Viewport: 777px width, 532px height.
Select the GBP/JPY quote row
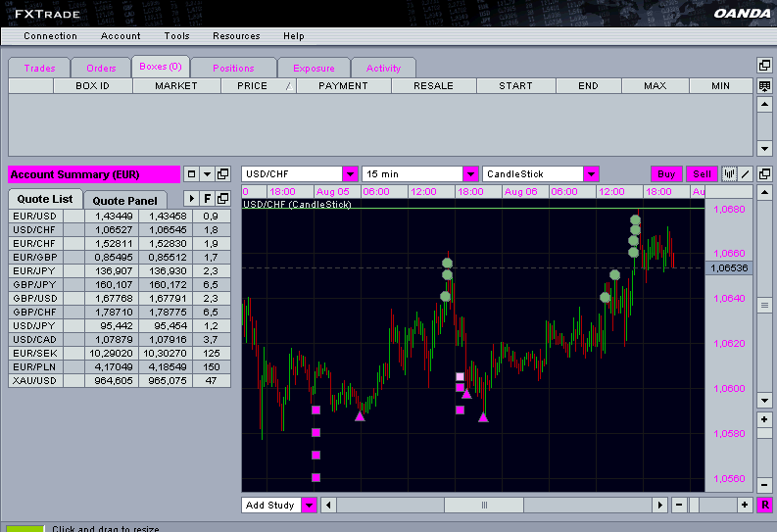[120, 285]
